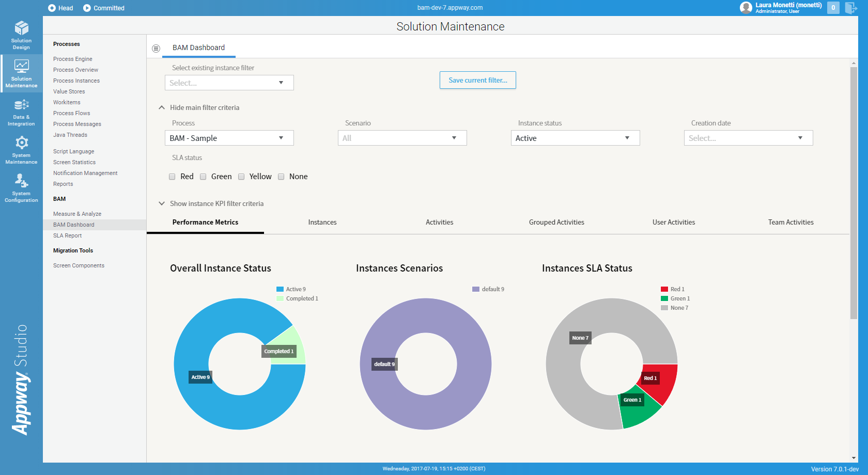Open Script Language link
This screenshot has width=868, height=475.
pos(74,151)
